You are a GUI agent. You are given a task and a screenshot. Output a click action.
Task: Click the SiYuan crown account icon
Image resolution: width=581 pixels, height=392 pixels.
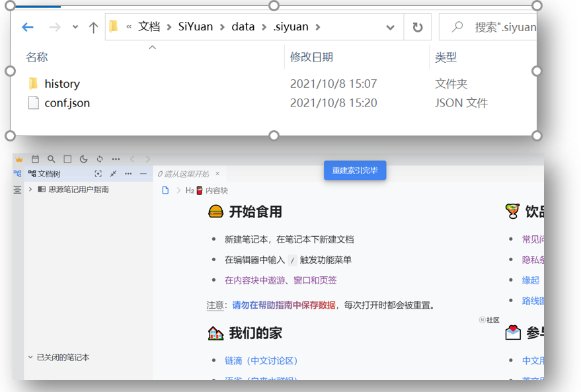[19, 159]
